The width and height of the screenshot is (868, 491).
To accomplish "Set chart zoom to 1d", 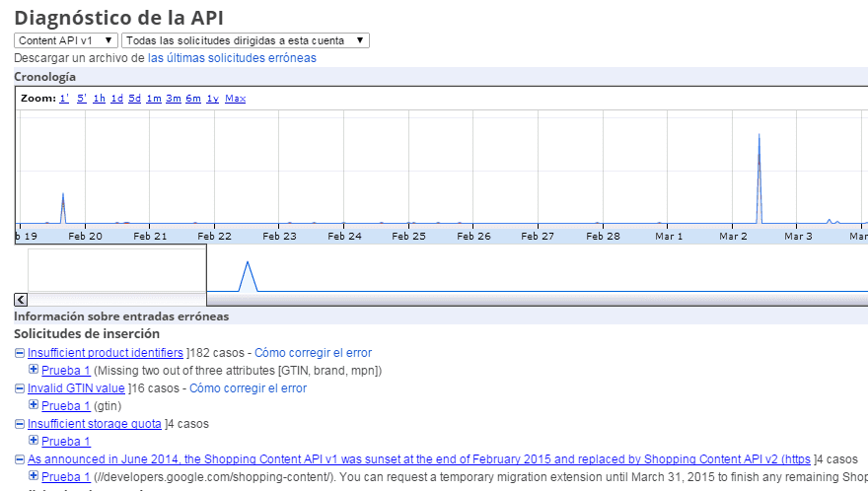I will tap(116, 99).
